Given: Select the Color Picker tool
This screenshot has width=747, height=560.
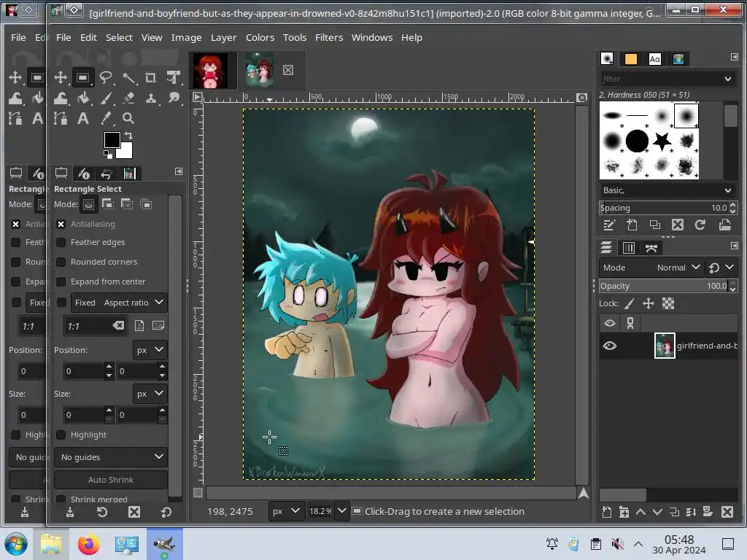Looking at the screenshot, I should pyautogui.click(x=106, y=118).
